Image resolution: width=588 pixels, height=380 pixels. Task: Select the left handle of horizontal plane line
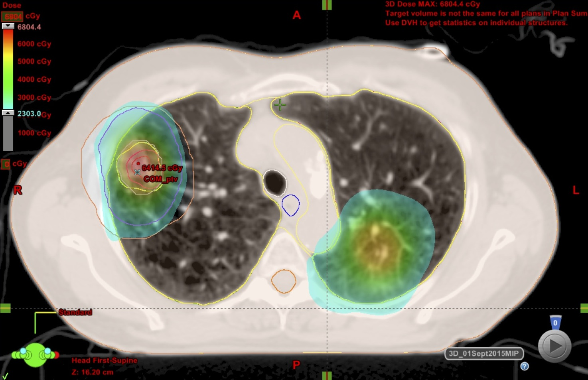[5, 308]
